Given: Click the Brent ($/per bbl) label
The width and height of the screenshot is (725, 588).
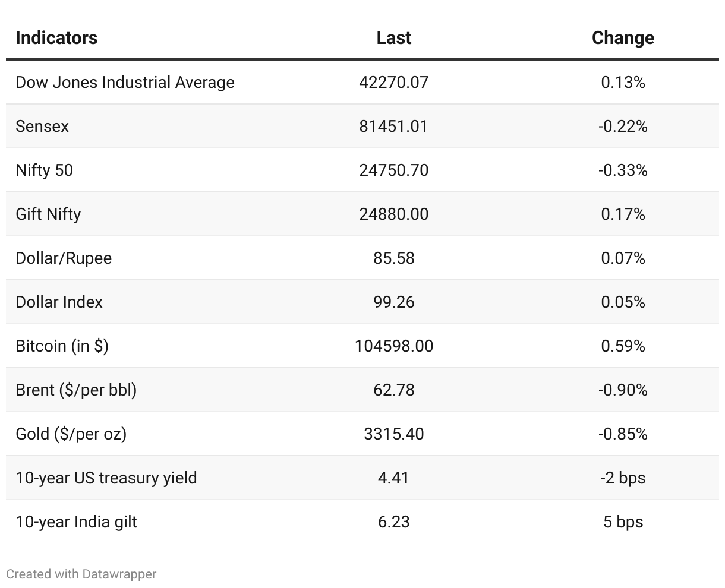Looking at the screenshot, I should click(x=76, y=390).
